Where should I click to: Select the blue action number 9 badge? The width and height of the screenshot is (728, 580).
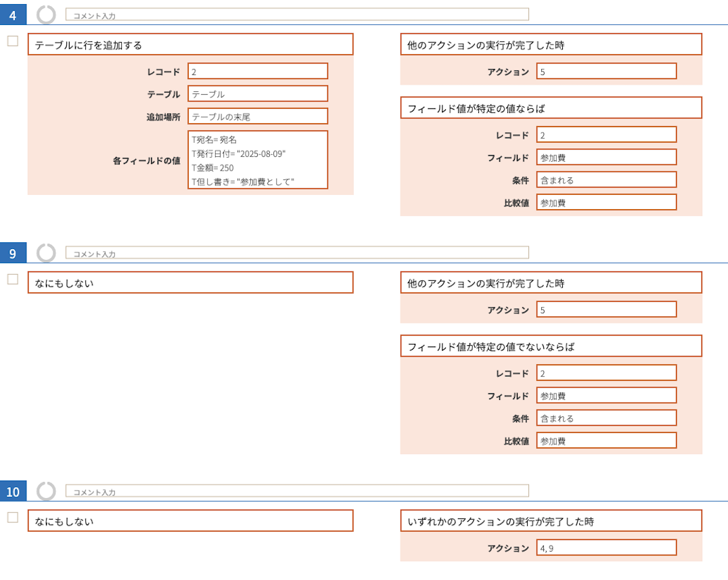[x=13, y=253]
